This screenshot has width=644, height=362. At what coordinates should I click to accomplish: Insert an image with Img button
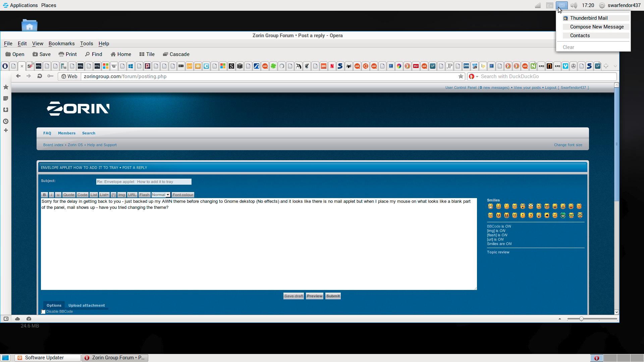point(121,195)
